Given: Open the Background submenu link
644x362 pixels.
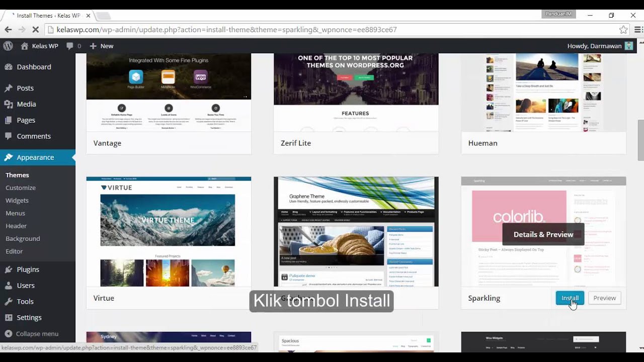Looking at the screenshot, I should (x=23, y=238).
